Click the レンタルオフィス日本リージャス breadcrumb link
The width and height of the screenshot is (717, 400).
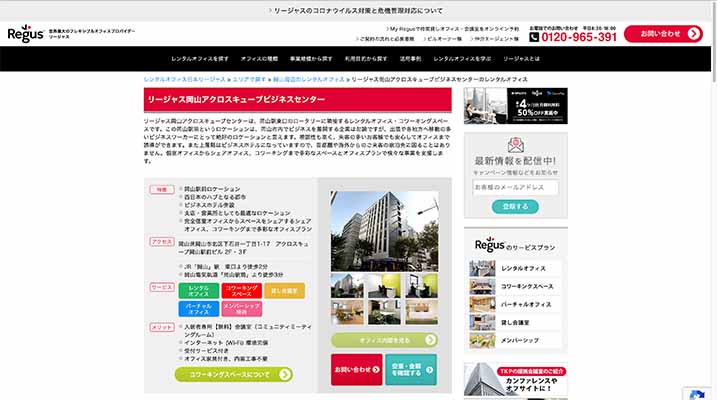(185, 80)
